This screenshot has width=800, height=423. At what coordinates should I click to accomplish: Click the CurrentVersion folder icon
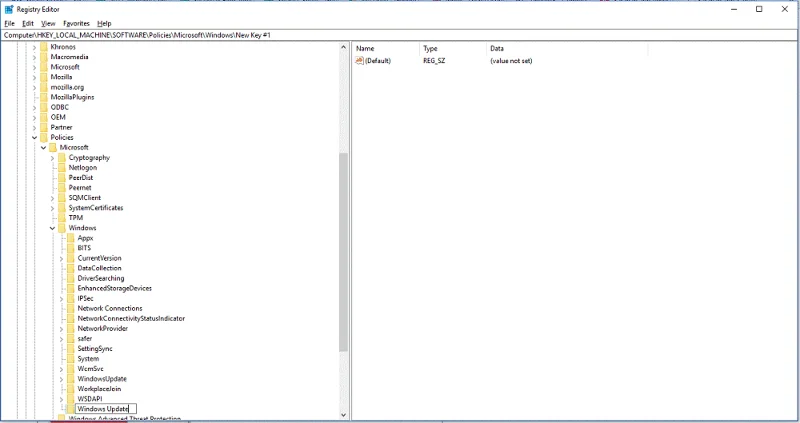[71, 258]
